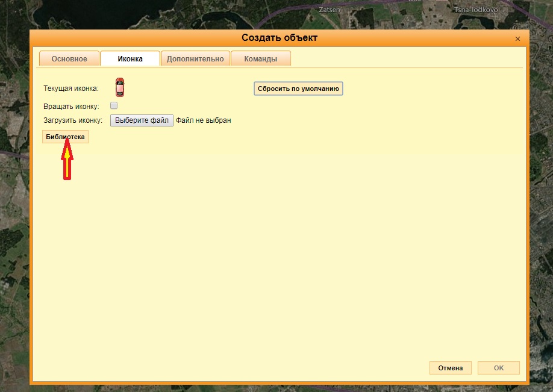Click the Tsna-Iodkovo place label on map
The height and width of the screenshot is (392, 553).
coord(475,10)
